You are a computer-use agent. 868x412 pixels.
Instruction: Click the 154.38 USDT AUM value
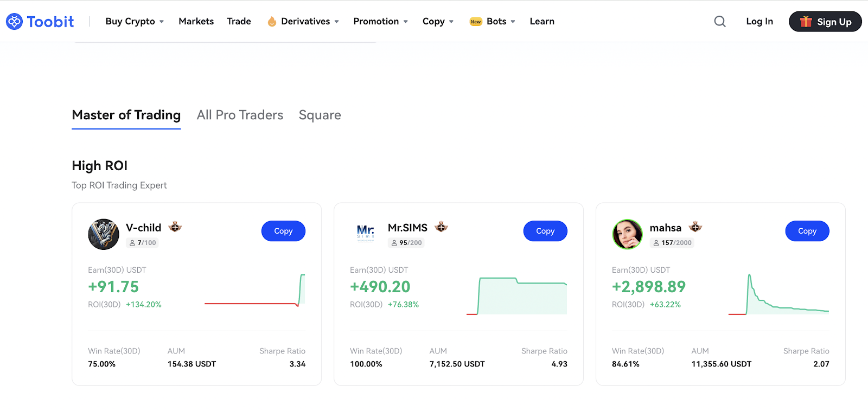(192, 364)
